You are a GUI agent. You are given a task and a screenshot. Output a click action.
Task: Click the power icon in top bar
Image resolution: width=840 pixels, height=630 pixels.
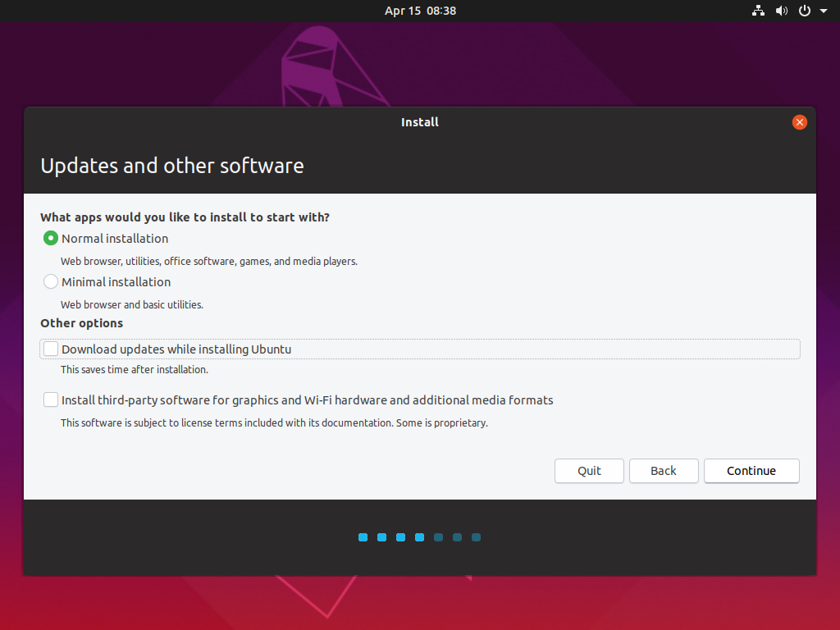click(x=805, y=11)
